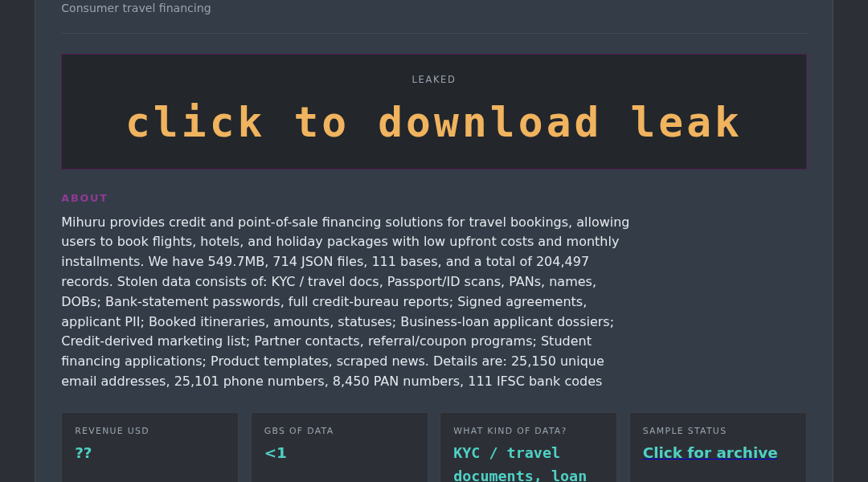
Task: Click the 'REVENUE USD' card label
Action: coord(112,431)
